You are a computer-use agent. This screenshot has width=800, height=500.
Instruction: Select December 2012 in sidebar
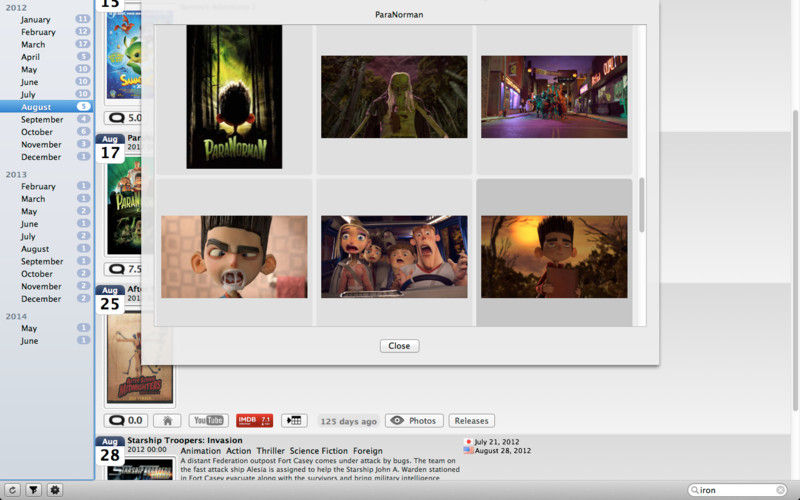pos(47,157)
